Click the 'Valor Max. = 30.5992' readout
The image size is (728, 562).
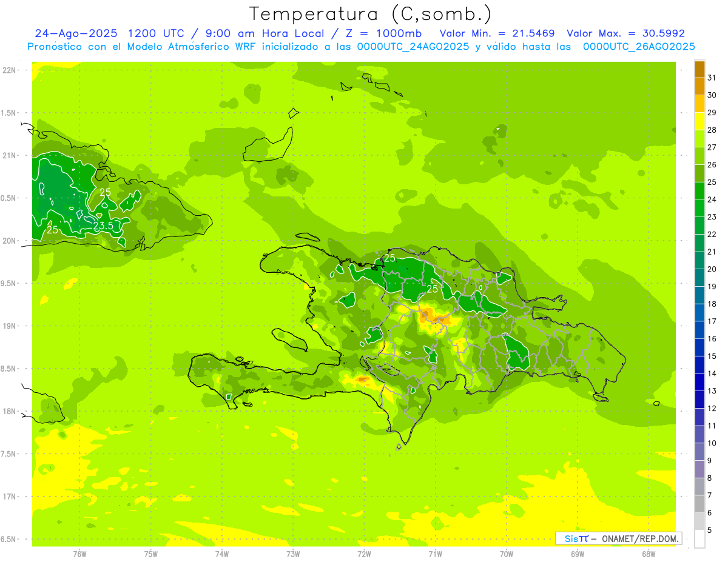click(625, 33)
